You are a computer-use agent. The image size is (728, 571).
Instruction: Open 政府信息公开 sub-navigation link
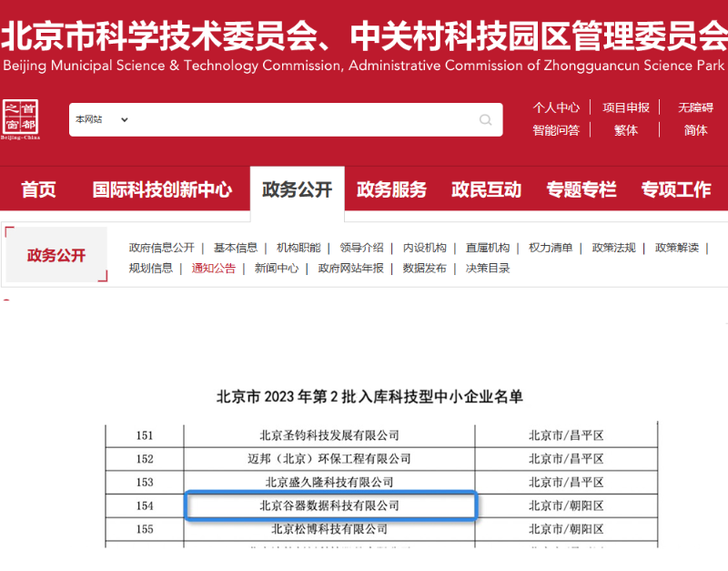[x=162, y=248]
